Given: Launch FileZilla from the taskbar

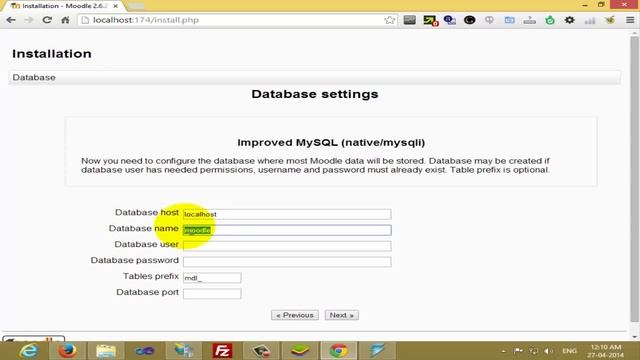Looking at the screenshot, I should coord(222,351).
